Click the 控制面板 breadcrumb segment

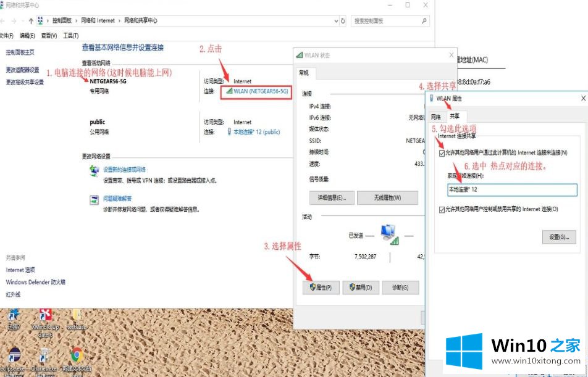click(x=62, y=20)
